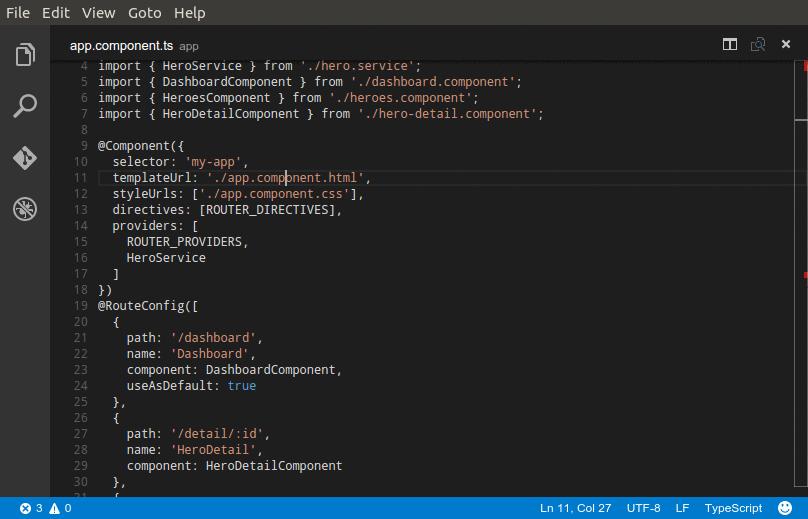Viewport: 808px width, 519px height.
Task: Open the Git source control view
Action: pyautogui.click(x=25, y=158)
